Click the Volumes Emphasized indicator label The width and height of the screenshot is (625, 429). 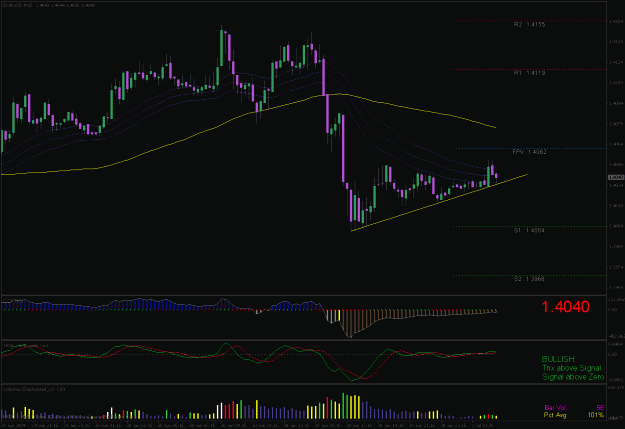tap(34, 389)
